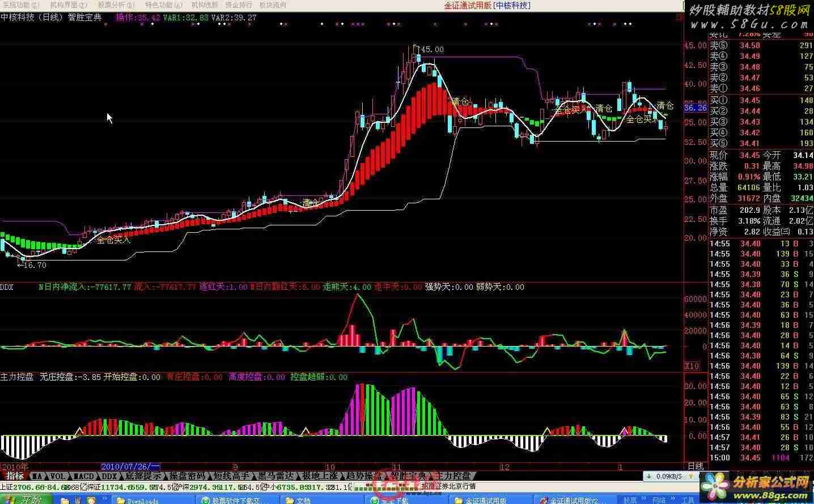Select the 操盘密码 indicator tab
This screenshot has width=814, height=504.
point(188,476)
